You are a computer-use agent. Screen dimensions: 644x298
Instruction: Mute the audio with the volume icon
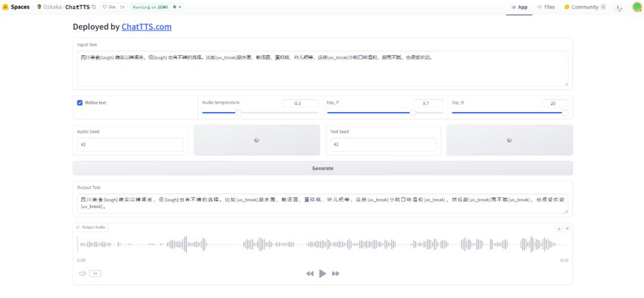click(82, 274)
